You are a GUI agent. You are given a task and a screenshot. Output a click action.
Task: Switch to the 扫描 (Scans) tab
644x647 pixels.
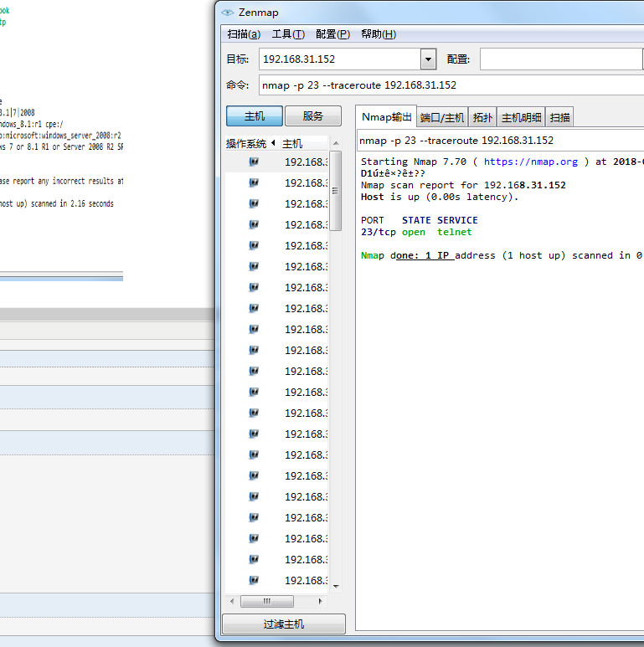click(559, 118)
